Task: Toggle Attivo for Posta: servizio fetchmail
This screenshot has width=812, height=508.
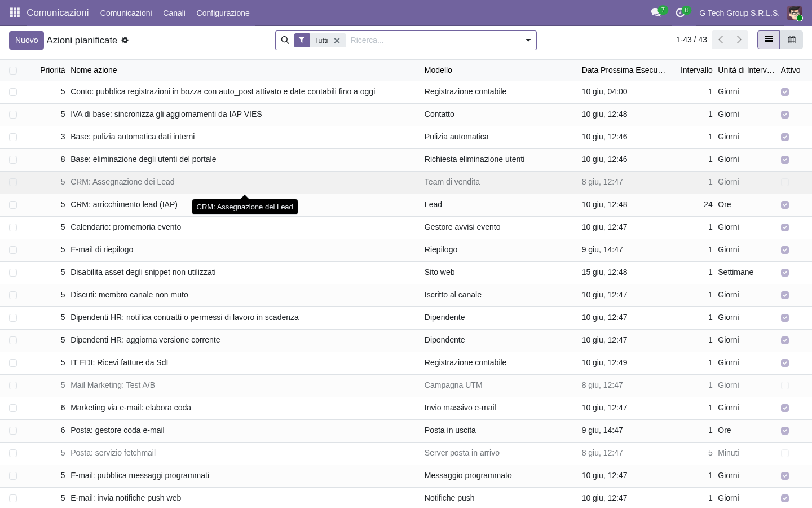Action: tap(785, 453)
